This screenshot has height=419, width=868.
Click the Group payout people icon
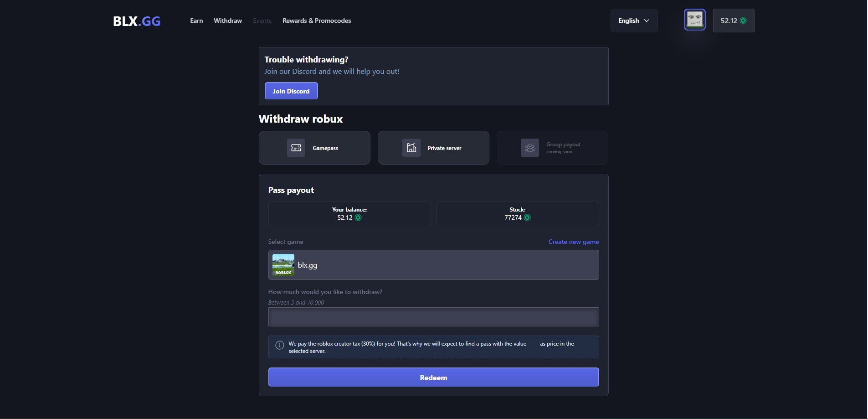point(530,148)
